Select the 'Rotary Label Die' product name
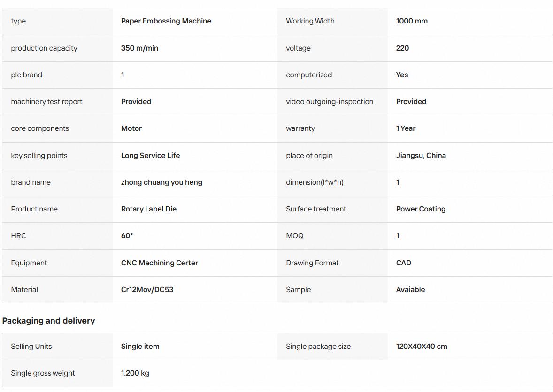This screenshot has height=392, width=553. point(148,209)
